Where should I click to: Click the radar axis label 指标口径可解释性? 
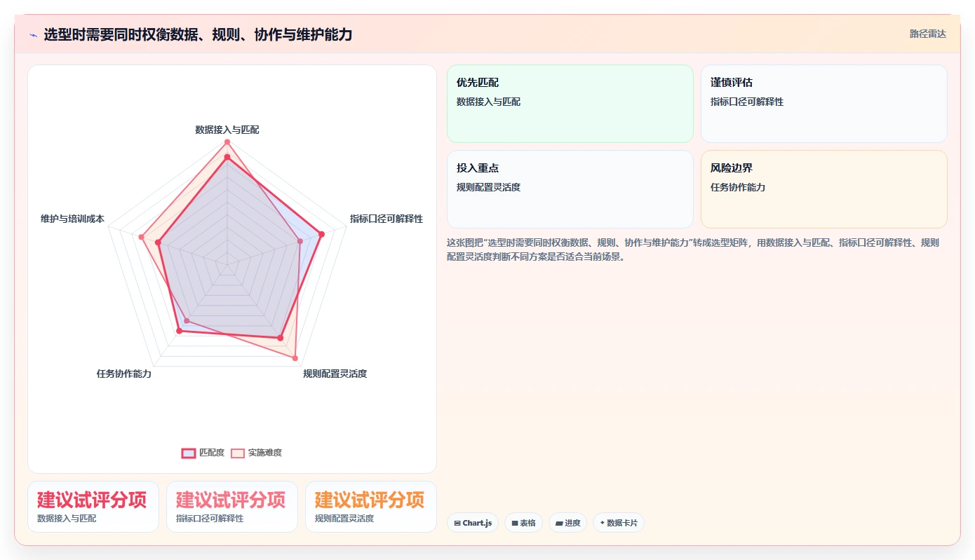pos(386,219)
